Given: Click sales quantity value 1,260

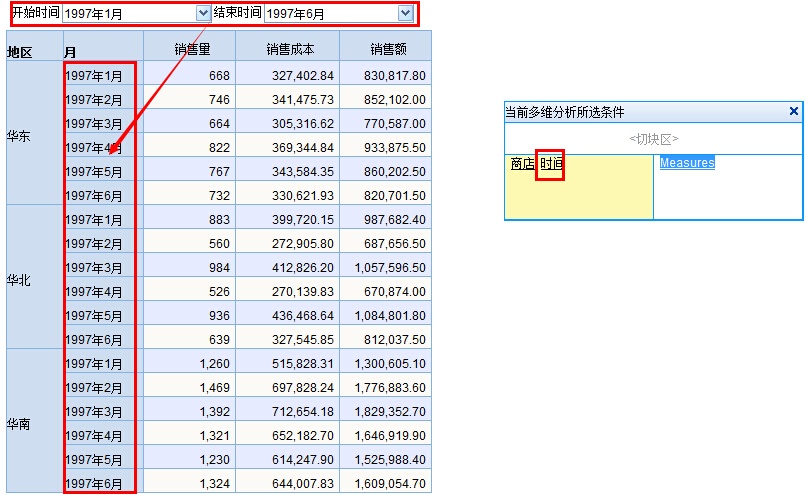Looking at the screenshot, I should point(215,363).
